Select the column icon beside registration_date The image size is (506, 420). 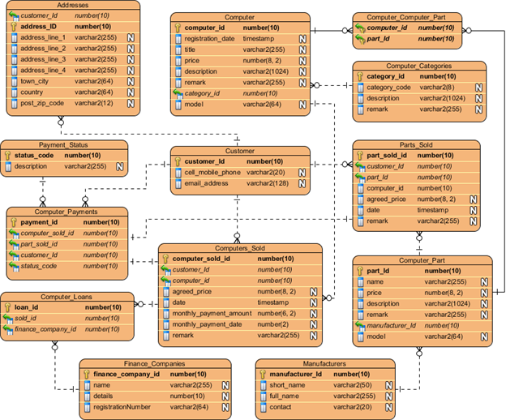click(178, 39)
